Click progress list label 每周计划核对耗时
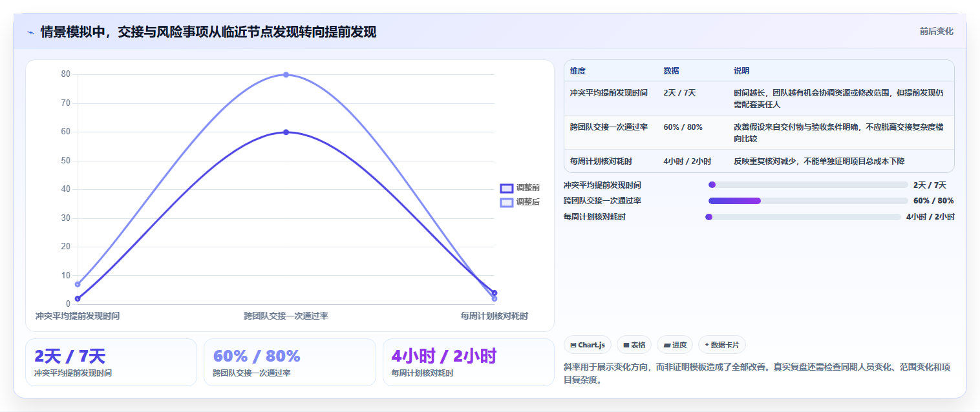 point(595,217)
